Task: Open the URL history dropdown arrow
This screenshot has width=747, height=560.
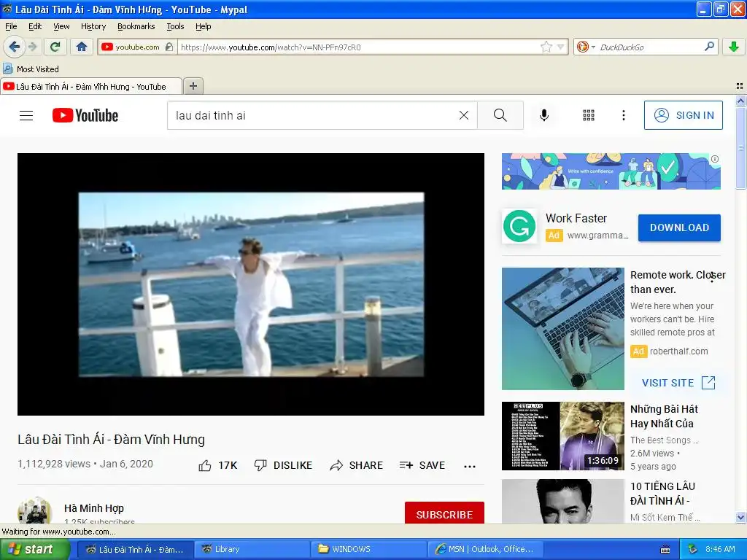Action: [x=561, y=47]
